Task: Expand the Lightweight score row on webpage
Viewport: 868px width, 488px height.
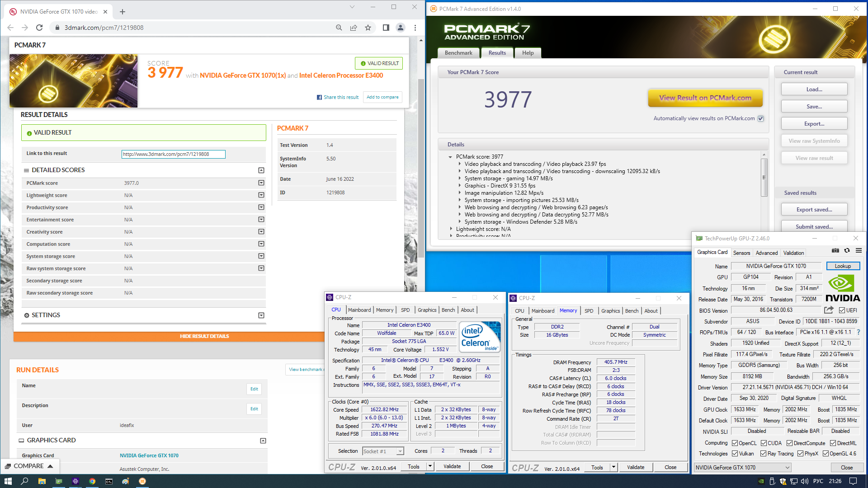Action: pyautogui.click(x=261, y=195)
